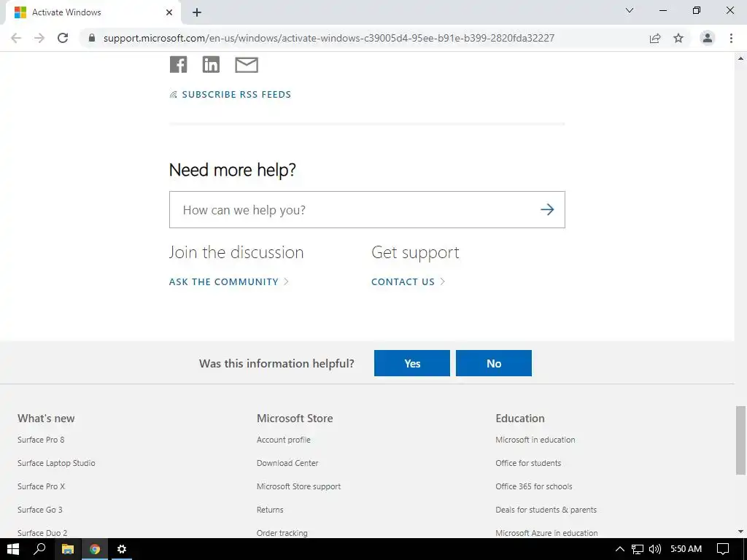Open taskbar search magnifier

pyautogui.click(x=39, y=549)
